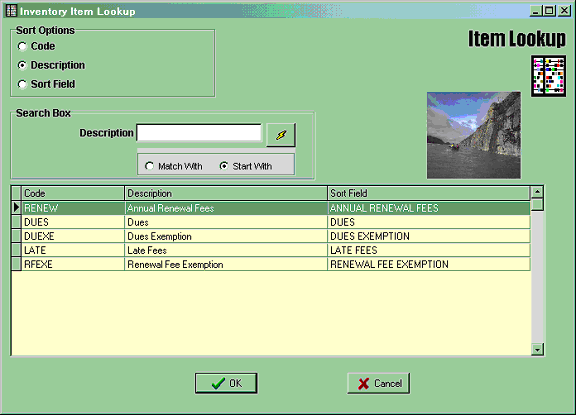
Task: Click the RENEW row selector arrow
Action: pos(16,208)
